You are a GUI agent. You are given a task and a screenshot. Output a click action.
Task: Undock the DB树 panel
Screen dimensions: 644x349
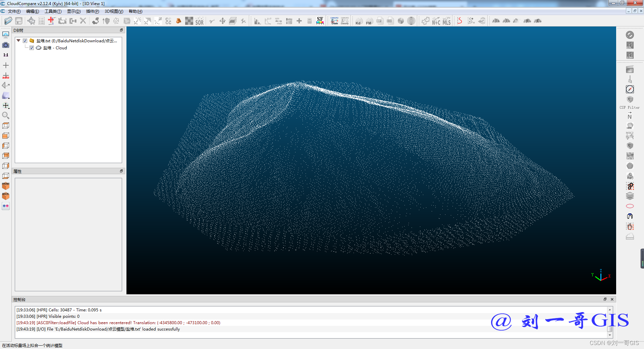[121, 30]
